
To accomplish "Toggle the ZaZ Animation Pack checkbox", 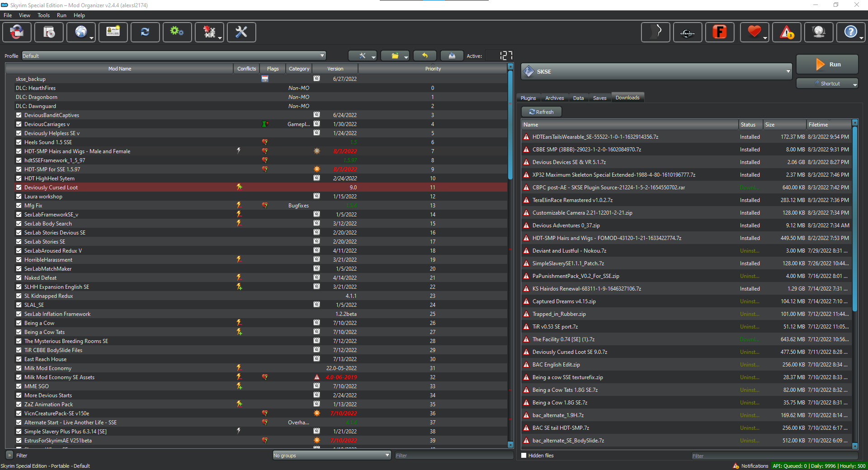I will coord(19,404).
